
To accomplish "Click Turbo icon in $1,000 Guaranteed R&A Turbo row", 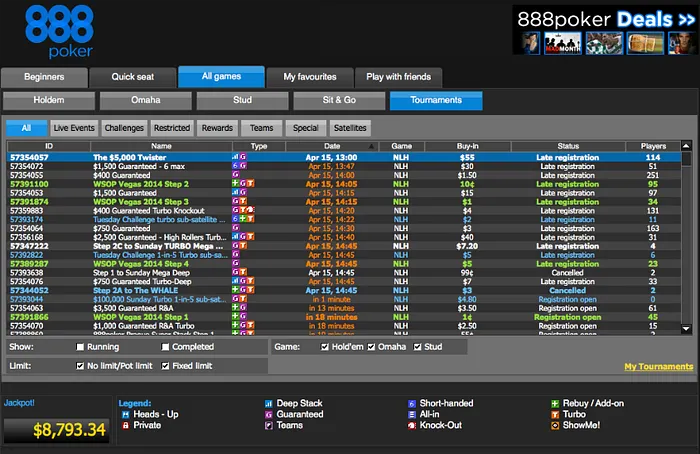I will 250,325.
